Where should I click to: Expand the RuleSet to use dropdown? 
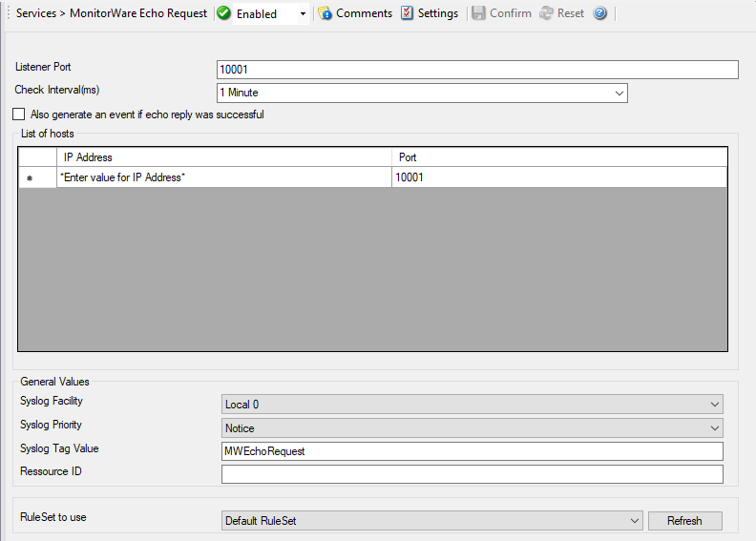coord(634,521)
